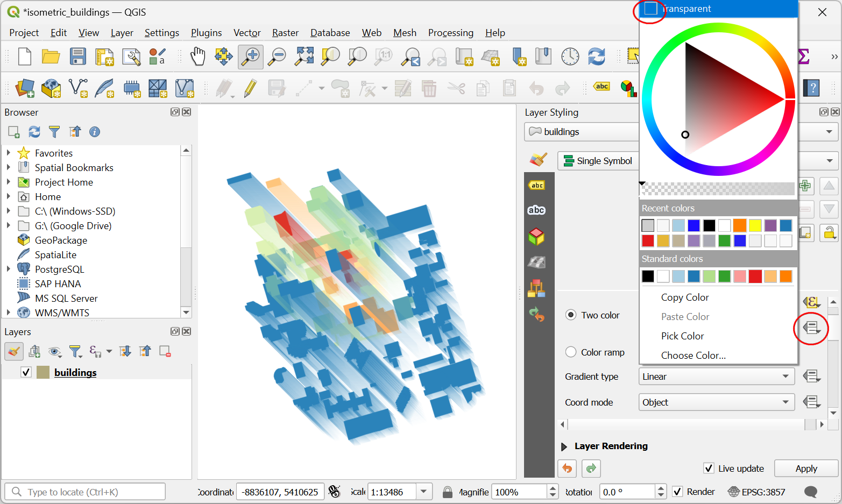Select the Pan Map hand tool
842x504 pixels.
(198, 56)
